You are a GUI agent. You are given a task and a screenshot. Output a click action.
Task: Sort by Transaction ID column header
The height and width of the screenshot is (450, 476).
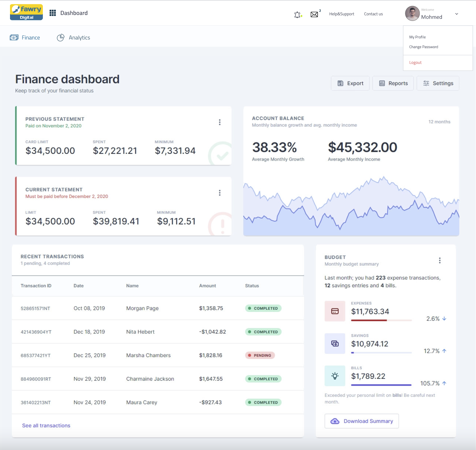[36, 286]
